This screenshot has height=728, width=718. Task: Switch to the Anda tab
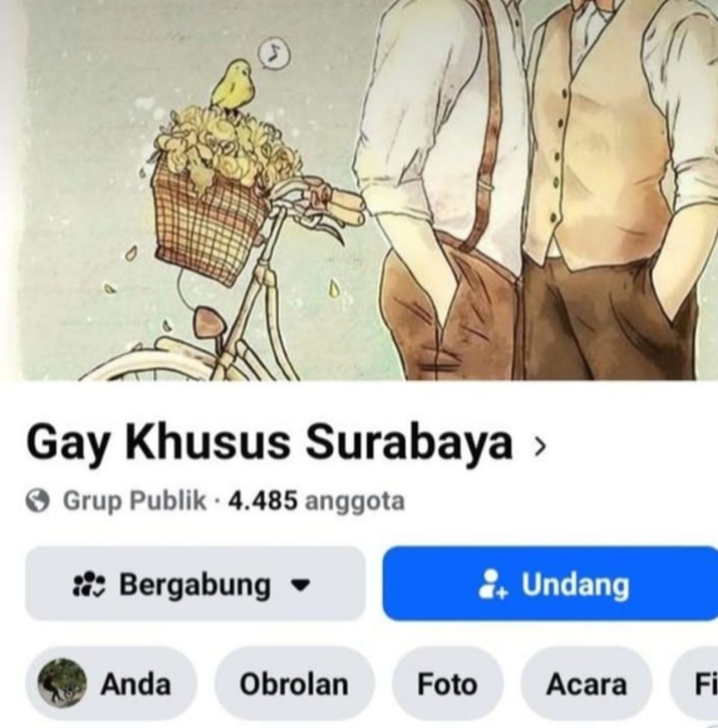tap(112, 684)
